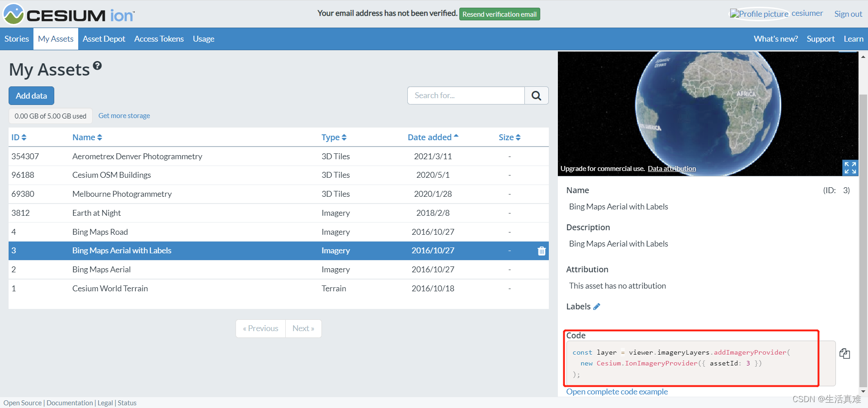Click the code block with IonImageryProvider
Viewport: 868px width, 408px height.
(x=701, y=363)
